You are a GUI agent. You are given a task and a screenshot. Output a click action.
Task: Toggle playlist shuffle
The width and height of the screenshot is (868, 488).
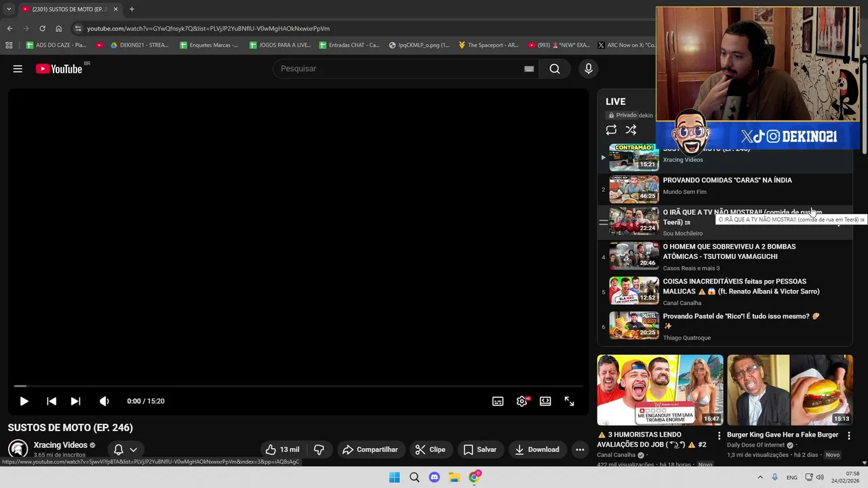coord(631,130)
